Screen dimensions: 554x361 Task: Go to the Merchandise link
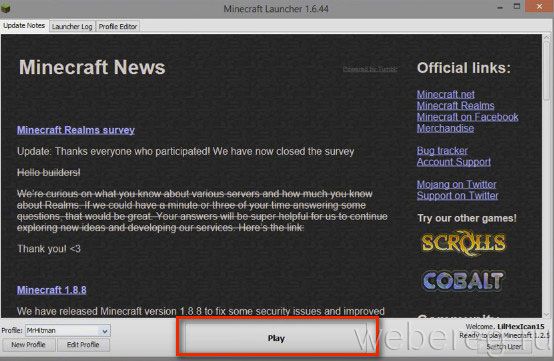445,128
